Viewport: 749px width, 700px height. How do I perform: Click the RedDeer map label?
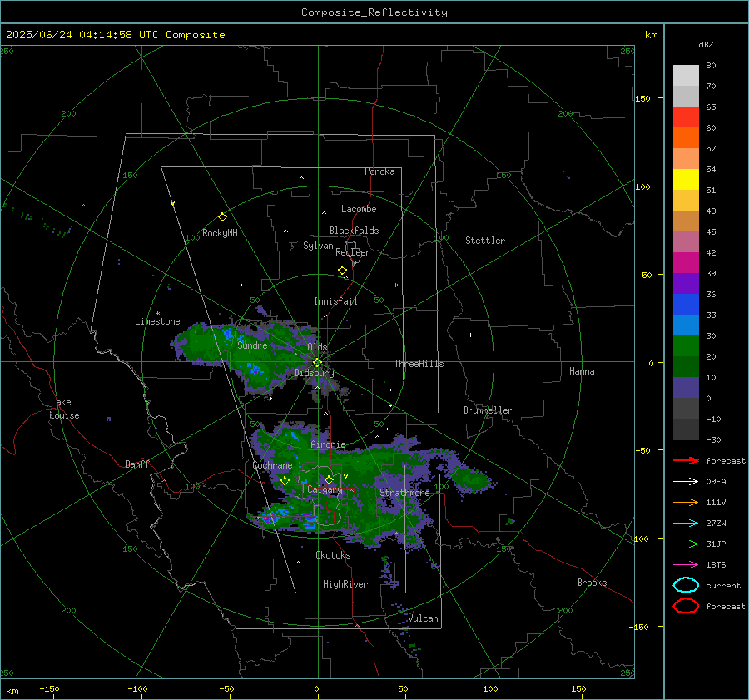tap(353, 252)
